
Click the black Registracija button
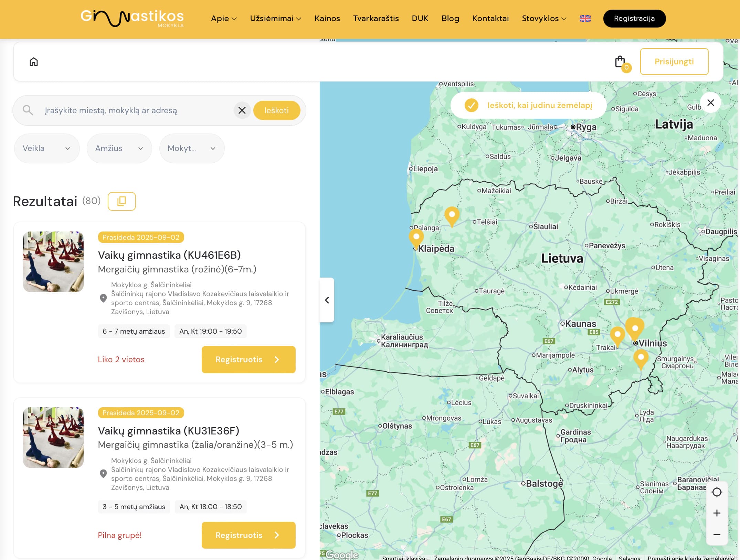pyautogui.click(x=634, y=19)
